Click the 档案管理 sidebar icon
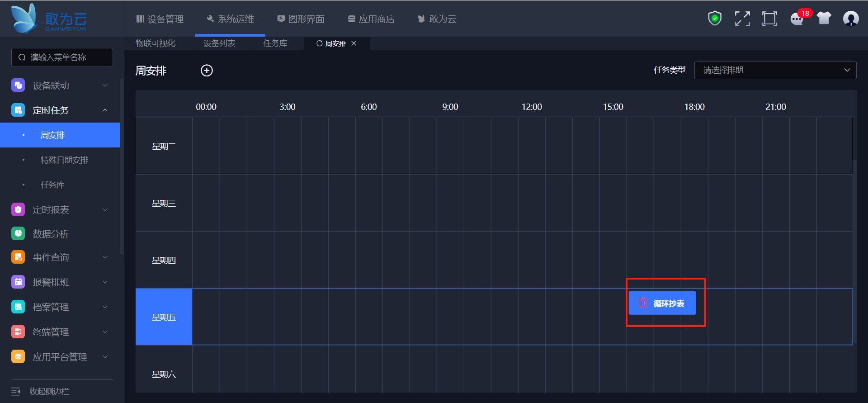 point(18,307)
